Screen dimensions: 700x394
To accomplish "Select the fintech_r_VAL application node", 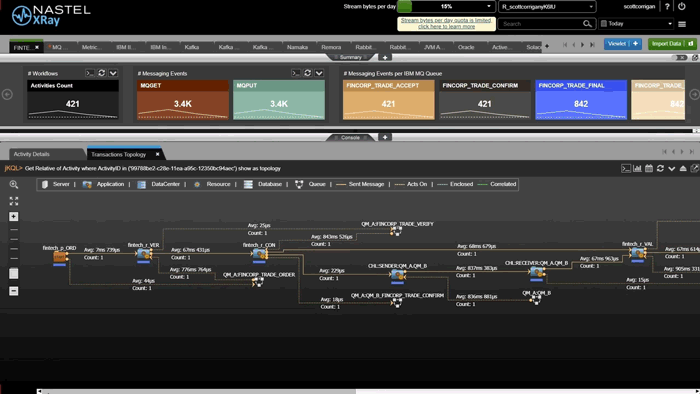I will (x=638, y=254).
